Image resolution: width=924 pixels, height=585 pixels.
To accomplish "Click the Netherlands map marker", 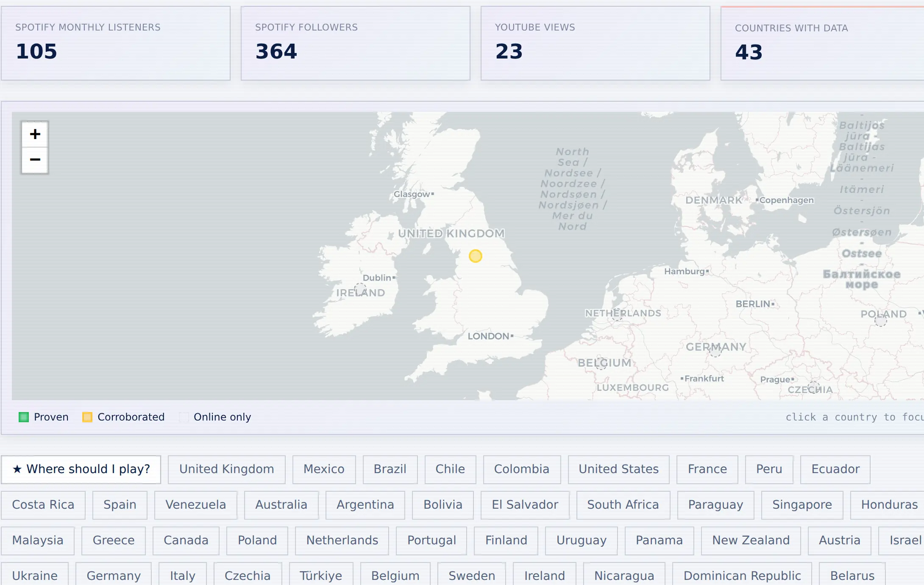I will pos(618,314).
